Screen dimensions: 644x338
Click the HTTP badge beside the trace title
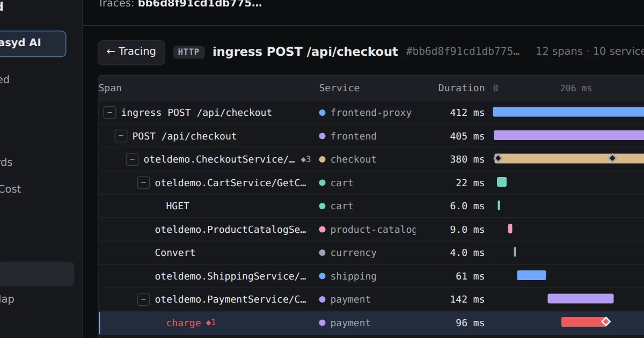tap(189, 52)
